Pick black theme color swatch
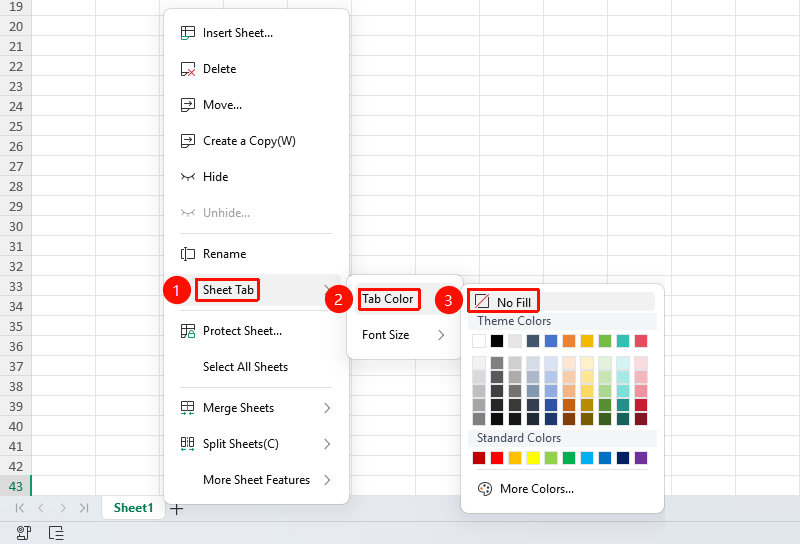800x544 pixels. coord(497,341)
